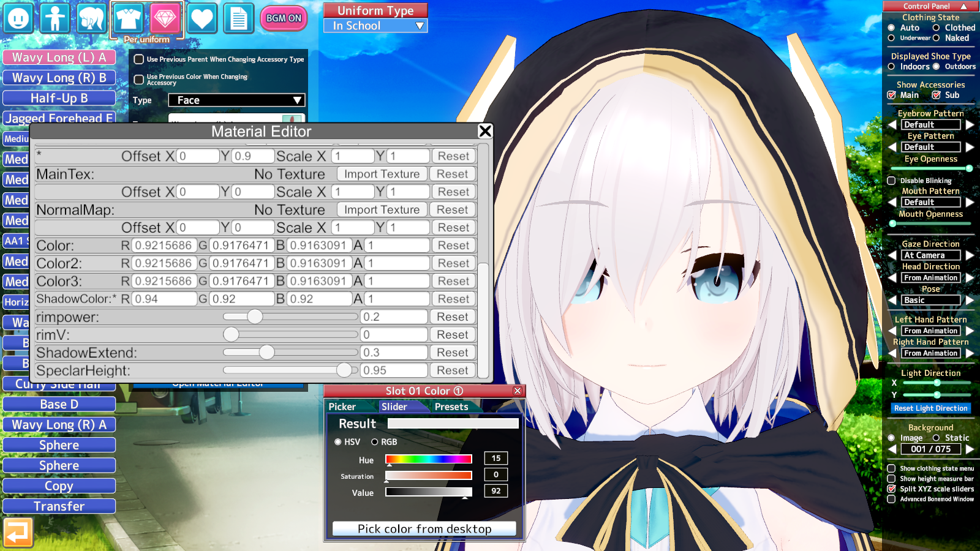Select RGB color mode
980x551 pixels.
(x=374, y=442)
